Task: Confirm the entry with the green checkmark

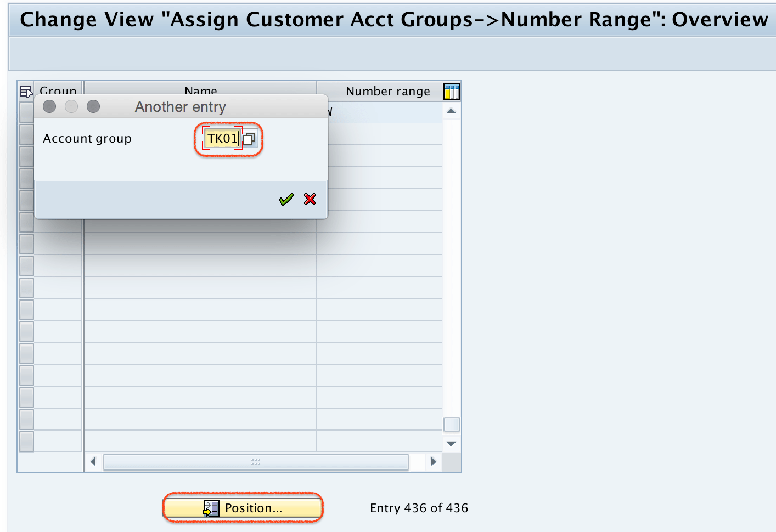Action: point(285,199)
